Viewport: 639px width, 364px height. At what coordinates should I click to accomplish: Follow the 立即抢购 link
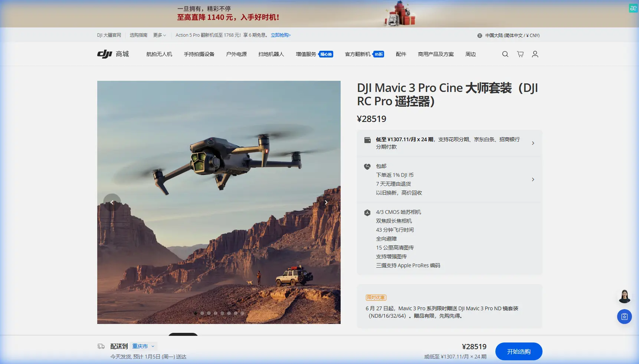coord(281,35)
